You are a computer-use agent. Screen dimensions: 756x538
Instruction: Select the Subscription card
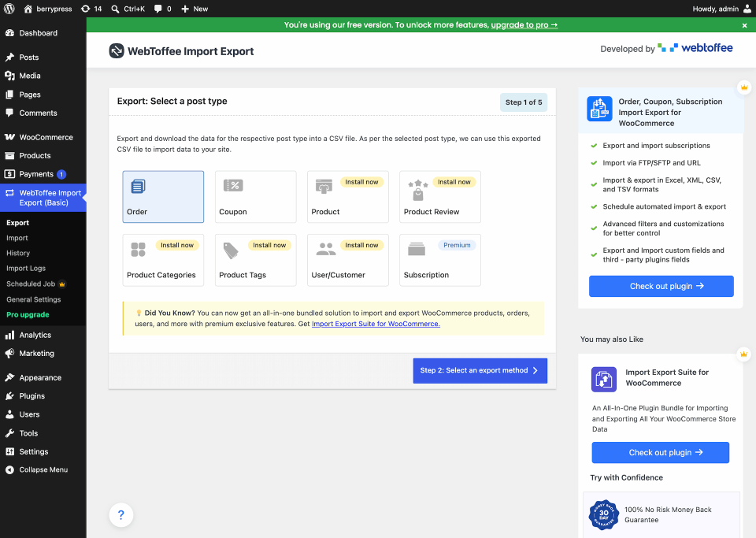pos(440,260)
